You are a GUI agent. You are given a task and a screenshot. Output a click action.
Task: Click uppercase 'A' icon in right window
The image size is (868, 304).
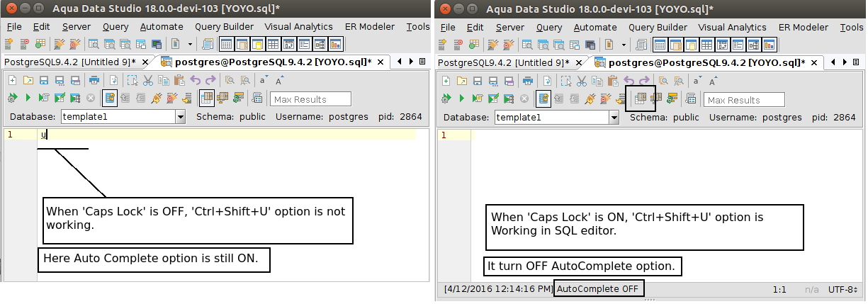coord(712,80)
